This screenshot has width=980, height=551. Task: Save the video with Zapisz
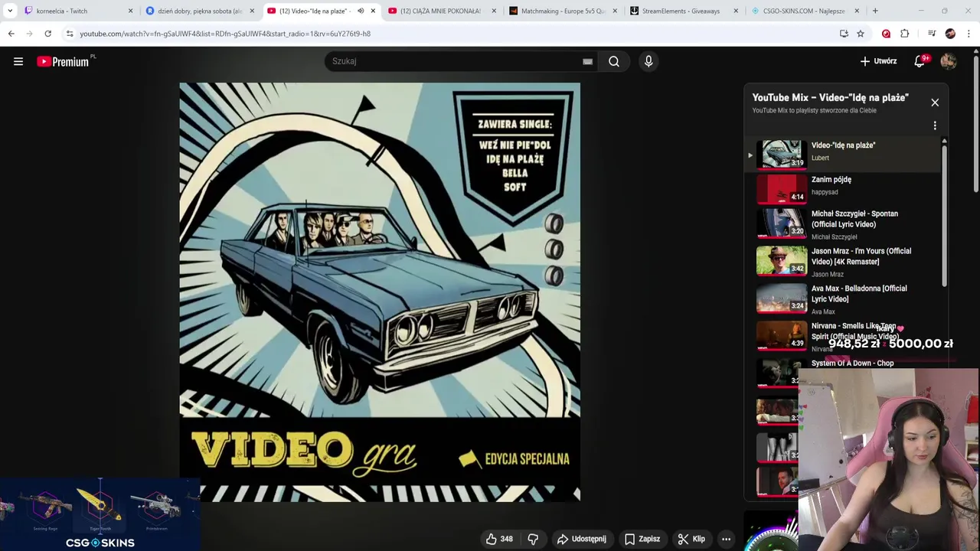point(642,539)
